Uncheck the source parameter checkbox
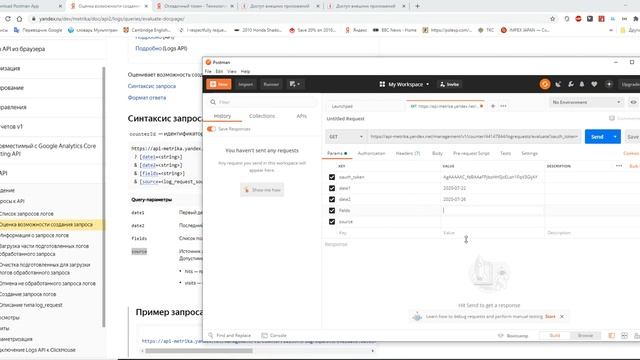The height and width of the screenshot is (360, 640). [332, 222]
